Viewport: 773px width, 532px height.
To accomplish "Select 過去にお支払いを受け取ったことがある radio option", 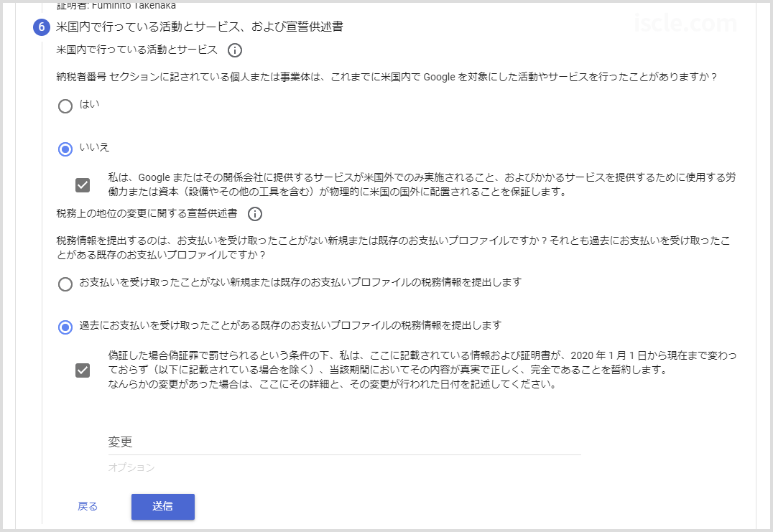I will click(65, 327).
